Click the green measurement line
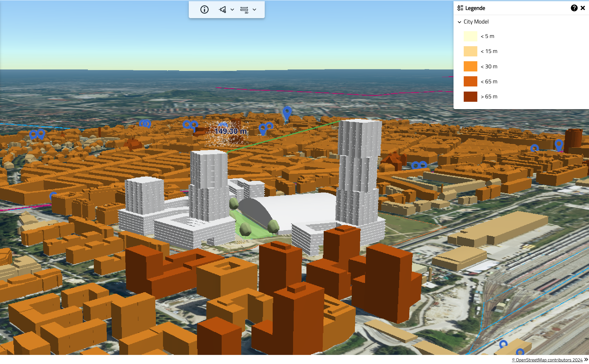 (283, 136)
